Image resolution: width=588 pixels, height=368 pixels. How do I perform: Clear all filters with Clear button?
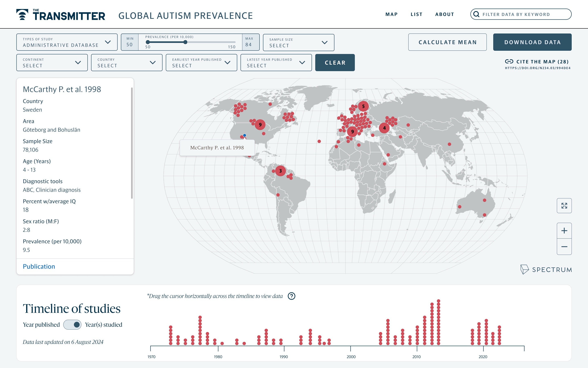(x=335, y=63)
